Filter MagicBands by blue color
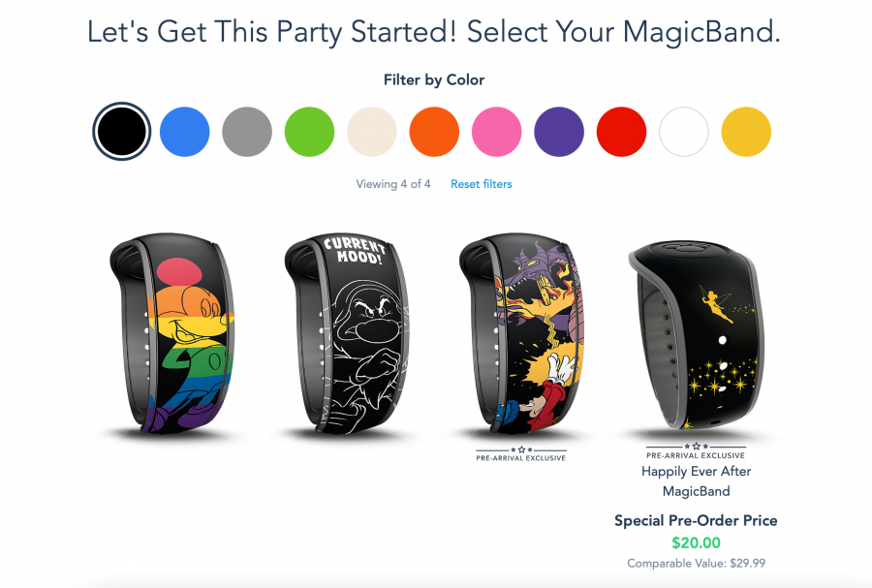 point(185,132)
